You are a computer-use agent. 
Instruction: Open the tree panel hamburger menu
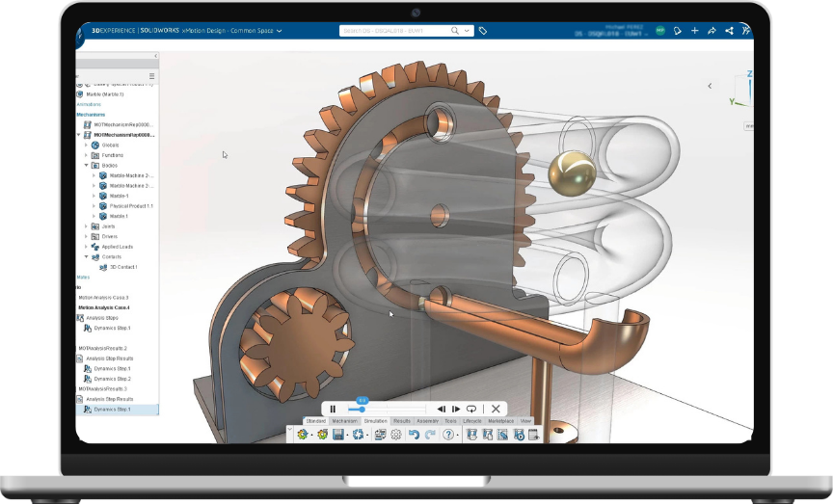[x=152, y=76]
